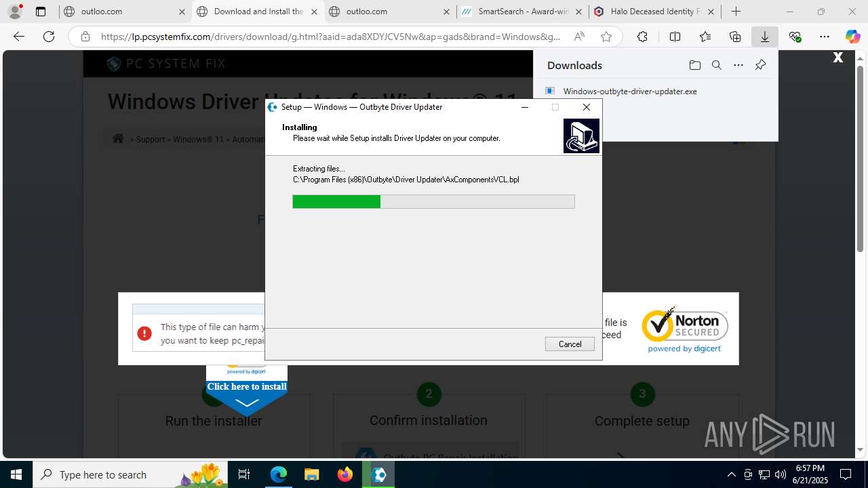This screenshot has height=488, width=868.
Task: Open Windows-outbyte-driver-updater.exe download entry
Action: click(x=630, y=91)
